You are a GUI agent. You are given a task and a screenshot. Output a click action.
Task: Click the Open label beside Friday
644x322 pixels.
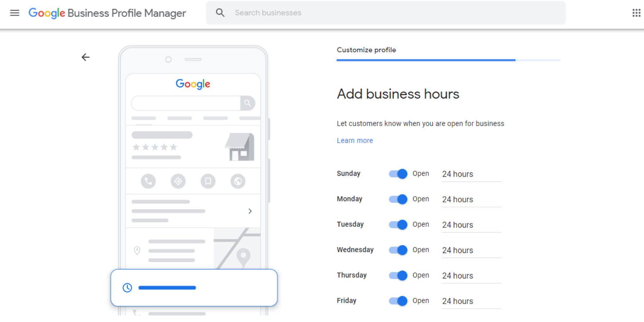[x=421, y=300]
